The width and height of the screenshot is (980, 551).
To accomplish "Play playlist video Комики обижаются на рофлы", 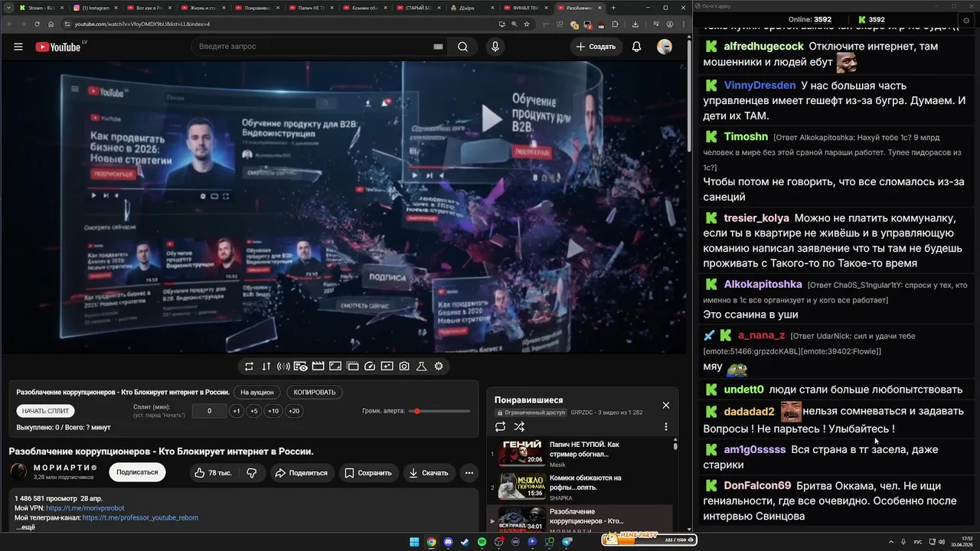I will click(580, 487).
